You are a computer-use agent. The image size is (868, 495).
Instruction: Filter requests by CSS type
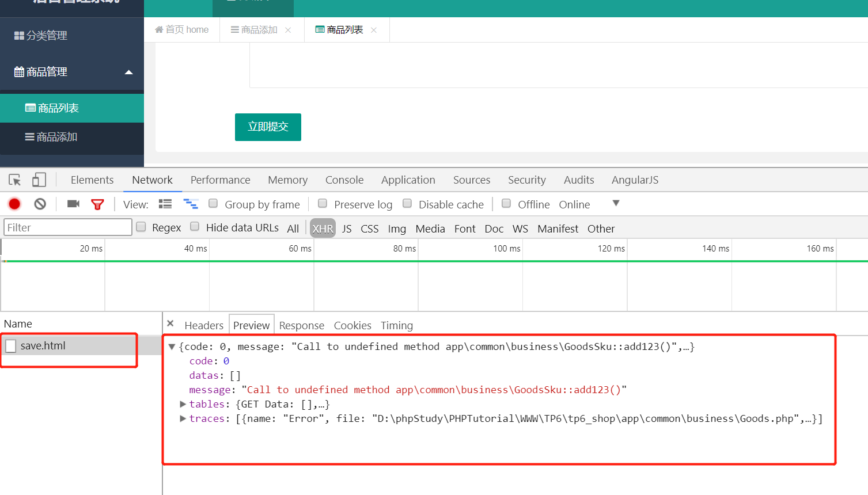pyautogui.click(x=370, y=229)
